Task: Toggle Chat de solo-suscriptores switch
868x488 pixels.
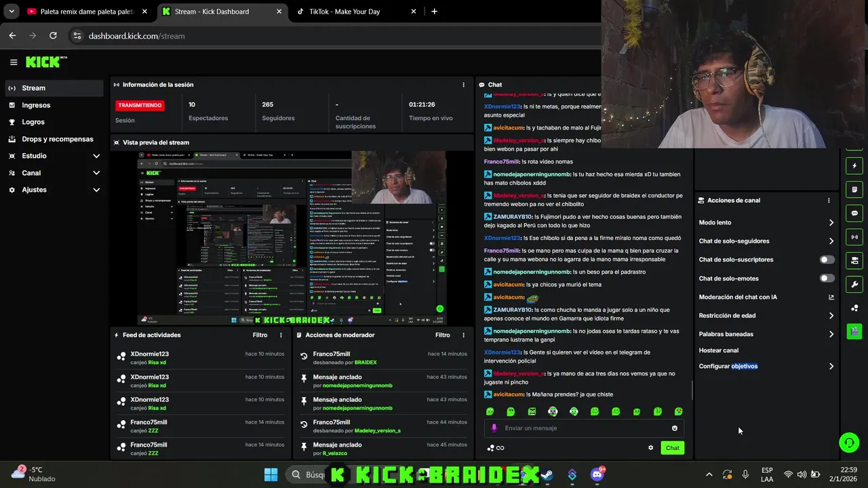Action: (827, 260)
